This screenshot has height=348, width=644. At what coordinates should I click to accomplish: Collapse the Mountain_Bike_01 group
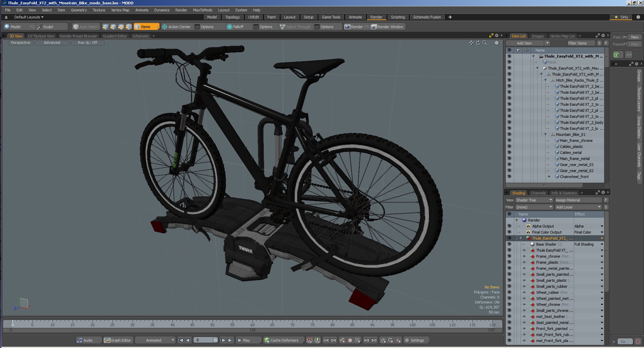point(545,135)
